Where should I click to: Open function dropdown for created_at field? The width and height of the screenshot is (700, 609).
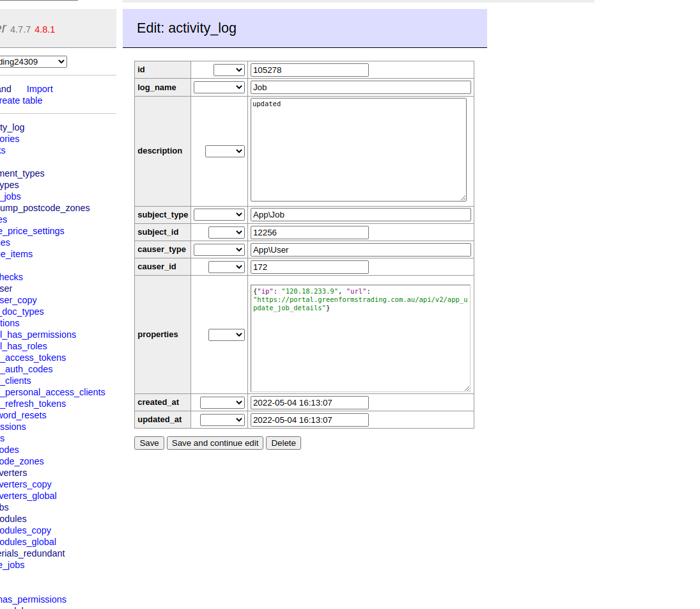click(x=222, y=403)
